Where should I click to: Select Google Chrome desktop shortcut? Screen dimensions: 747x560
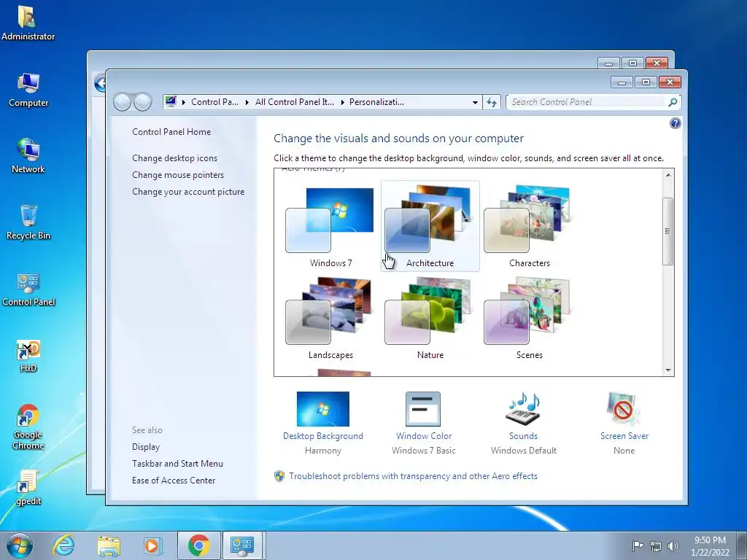(28, 427)
